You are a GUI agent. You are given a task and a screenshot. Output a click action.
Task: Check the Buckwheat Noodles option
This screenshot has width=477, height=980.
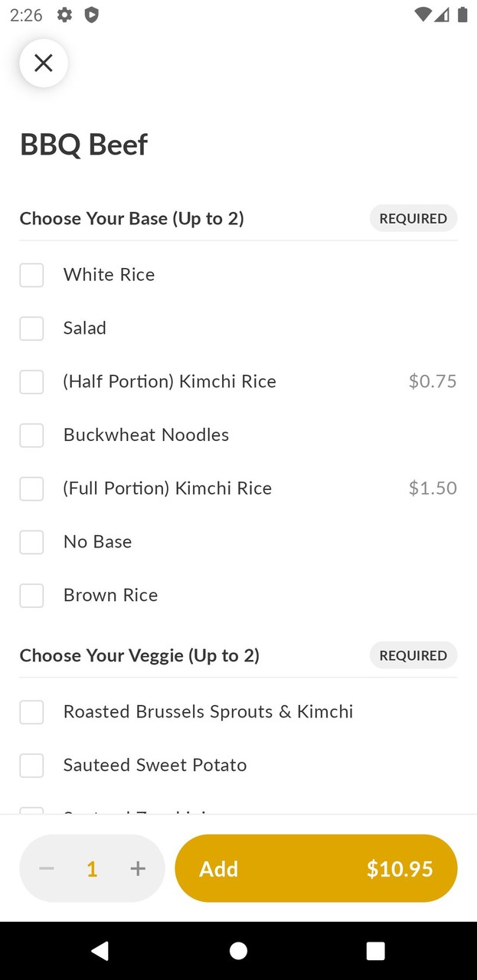(x=31, y=435)
